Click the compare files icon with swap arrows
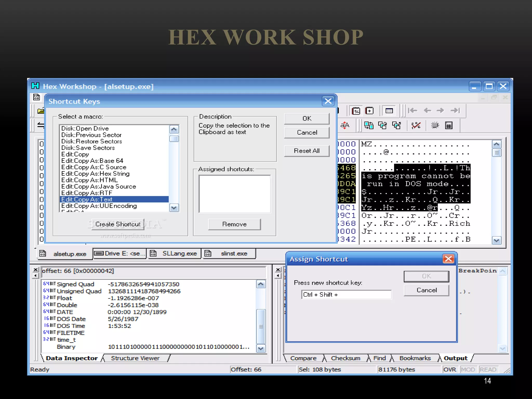Image resolution: width=532 pixels, height=399 pixels. coord(369,125)
